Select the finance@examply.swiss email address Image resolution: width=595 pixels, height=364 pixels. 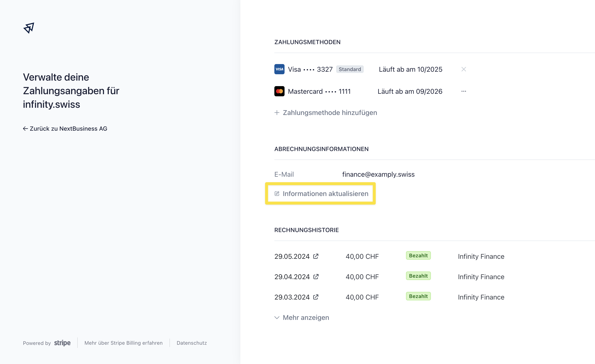click(x=378, y=174)
